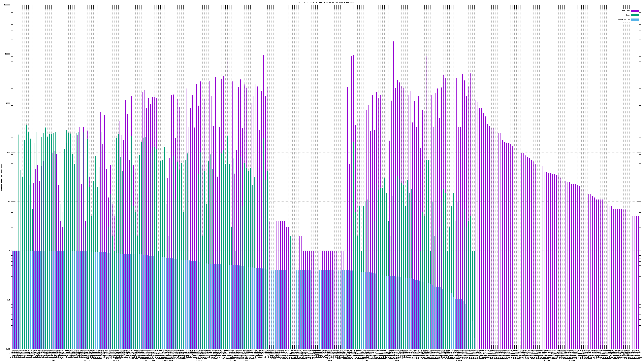Click the 100000 y-axis tick label
This screenshot has height=362, width=644.
tap(7, 5)
